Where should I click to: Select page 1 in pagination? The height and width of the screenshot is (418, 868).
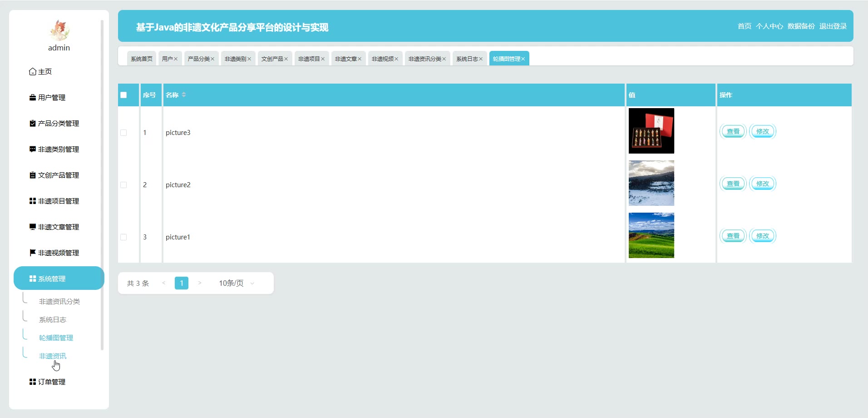coord(182,283)
